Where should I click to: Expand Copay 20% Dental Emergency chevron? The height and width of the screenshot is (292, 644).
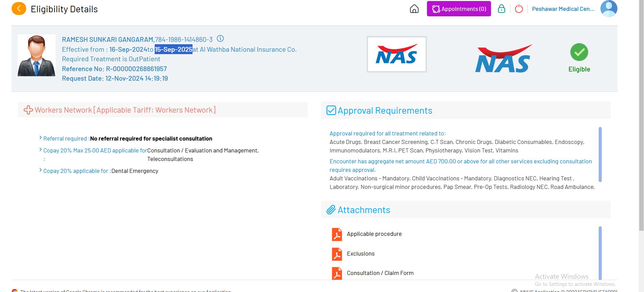41,170
